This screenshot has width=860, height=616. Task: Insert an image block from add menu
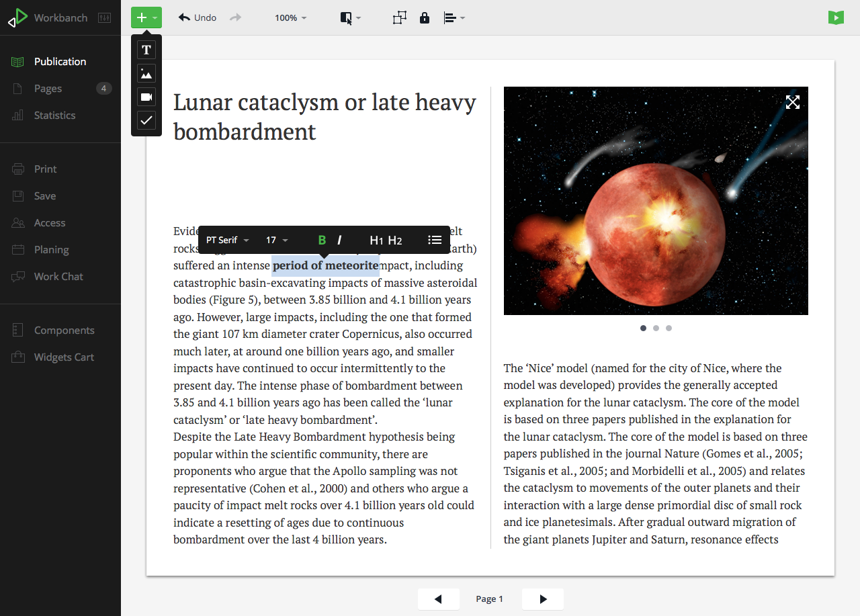[x=146, y=73]
